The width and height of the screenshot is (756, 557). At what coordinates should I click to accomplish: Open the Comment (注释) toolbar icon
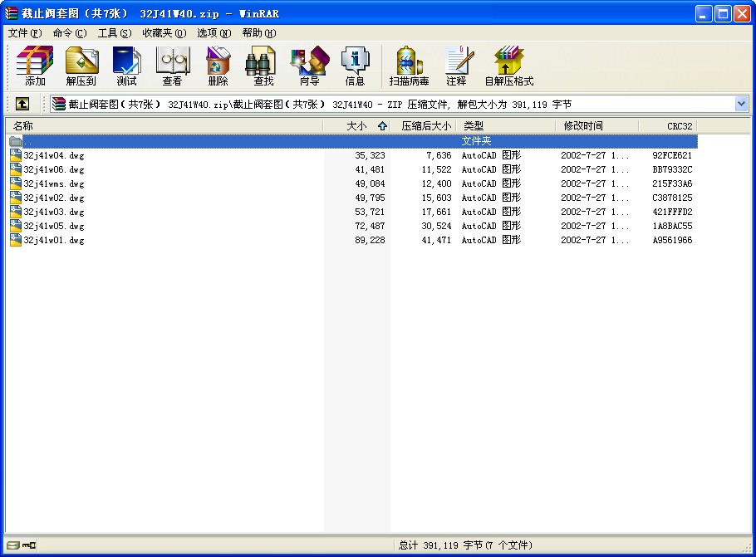click(x=456, y=66)
